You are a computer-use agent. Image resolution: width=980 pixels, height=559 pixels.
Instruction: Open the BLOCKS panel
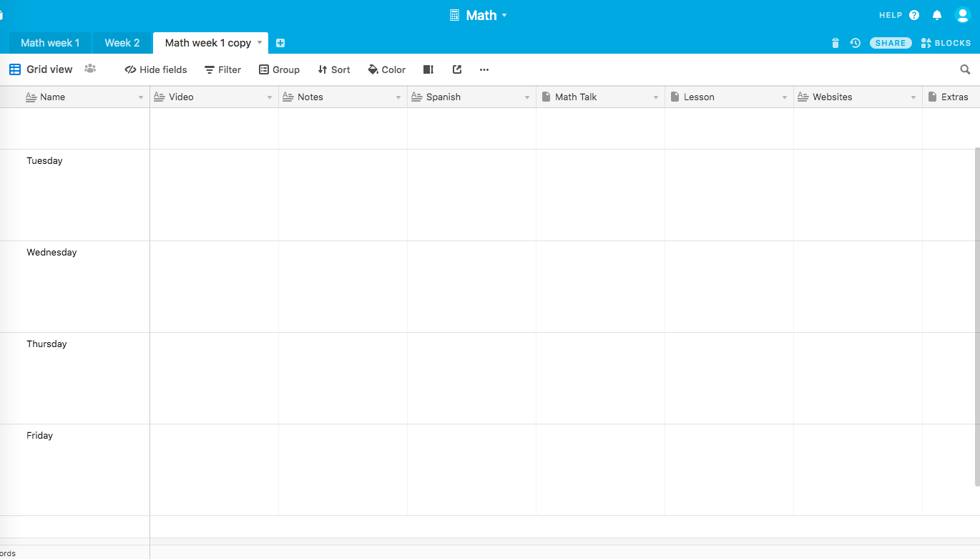point(946,43)
